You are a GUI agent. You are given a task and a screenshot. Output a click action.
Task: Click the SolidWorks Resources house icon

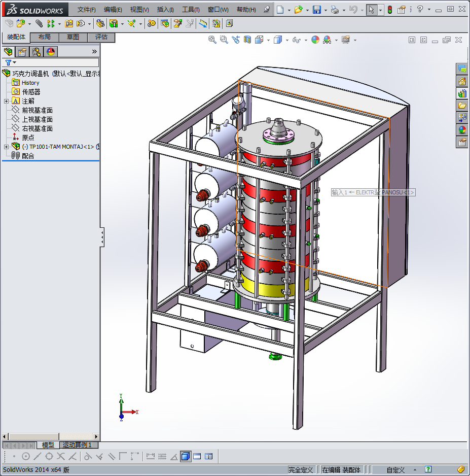[462, 81]
